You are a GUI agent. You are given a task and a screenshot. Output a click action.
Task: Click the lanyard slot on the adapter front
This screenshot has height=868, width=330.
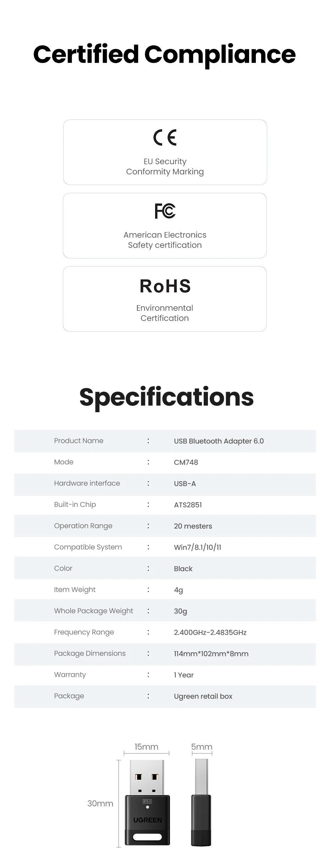click(147, 837)
